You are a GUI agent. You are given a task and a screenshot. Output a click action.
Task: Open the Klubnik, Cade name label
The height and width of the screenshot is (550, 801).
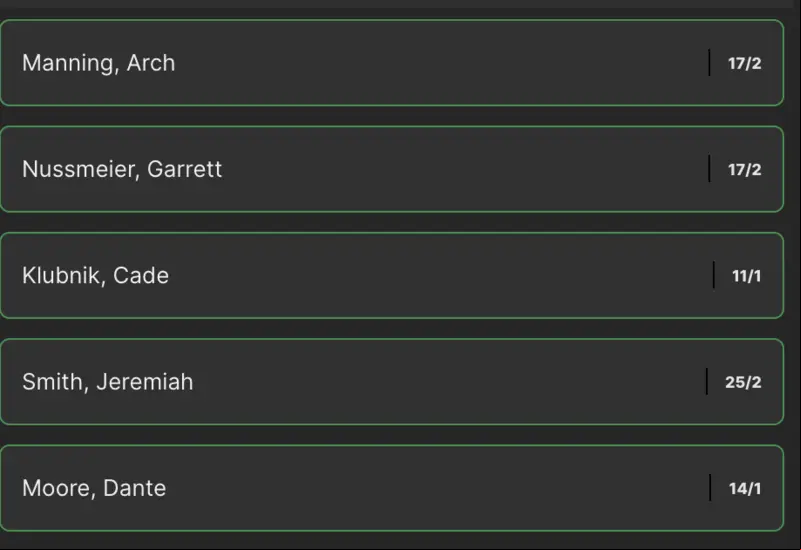(x=96, y=276)
